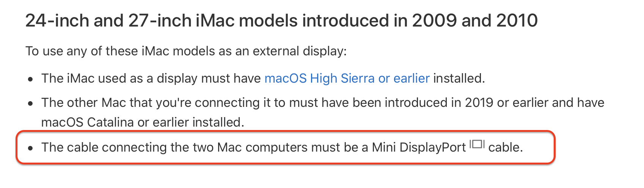
Task: Click the bullet dot before "The iMac used as a display"
Action: tap(31, 80)
